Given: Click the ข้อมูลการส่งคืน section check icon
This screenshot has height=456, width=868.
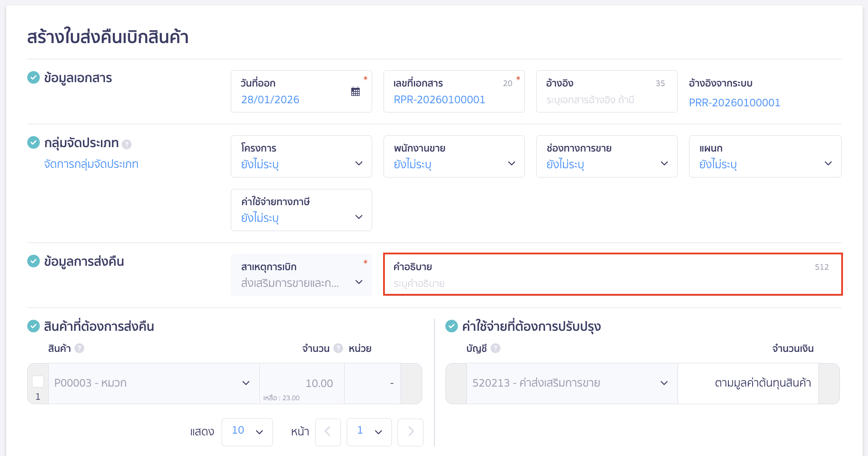Looking at the screenshot, I should click(x=34, y=261).
